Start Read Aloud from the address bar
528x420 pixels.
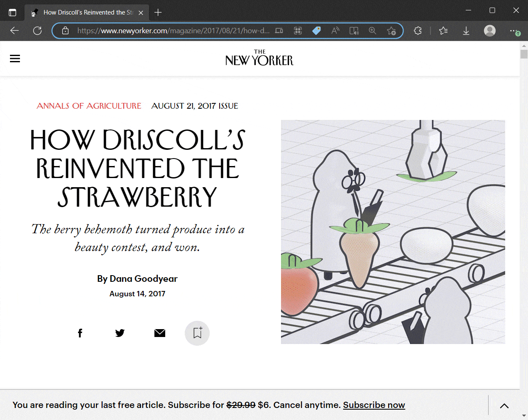pyautogui.click(x=335, y=30)
